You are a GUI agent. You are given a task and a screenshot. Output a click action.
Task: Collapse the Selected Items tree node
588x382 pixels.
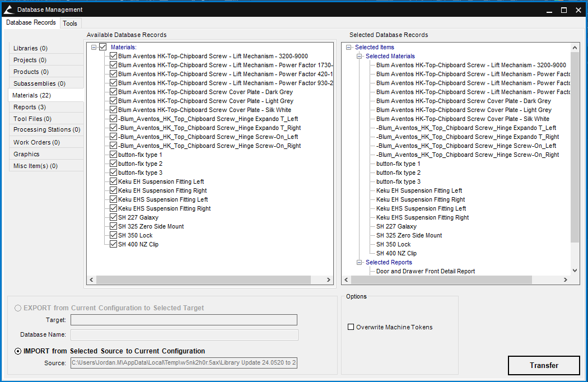point(349,48)
